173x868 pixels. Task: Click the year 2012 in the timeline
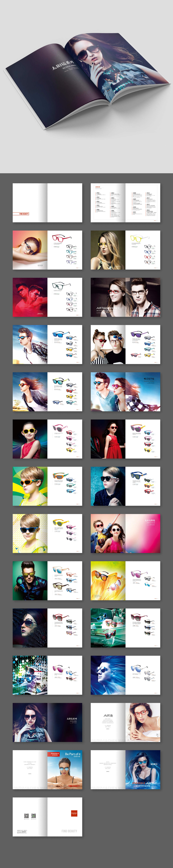pos(148,193)
